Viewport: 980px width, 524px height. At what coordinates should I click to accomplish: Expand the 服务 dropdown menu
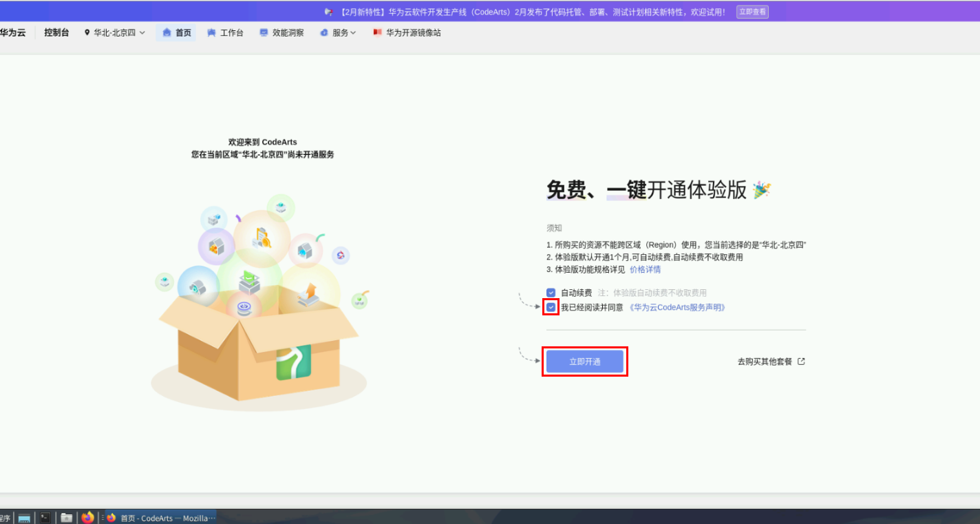pyautogui.click(x=338, y=32)
